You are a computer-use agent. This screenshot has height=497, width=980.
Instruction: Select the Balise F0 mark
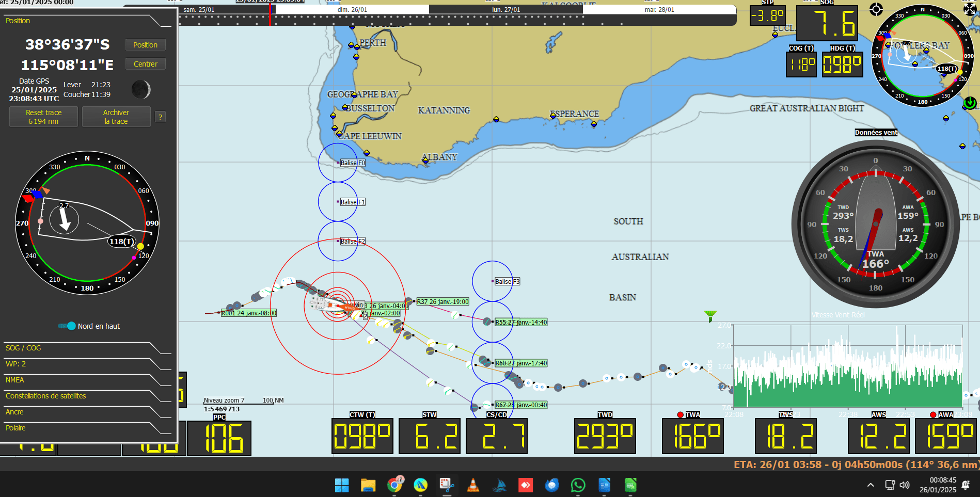coord(353,163)
